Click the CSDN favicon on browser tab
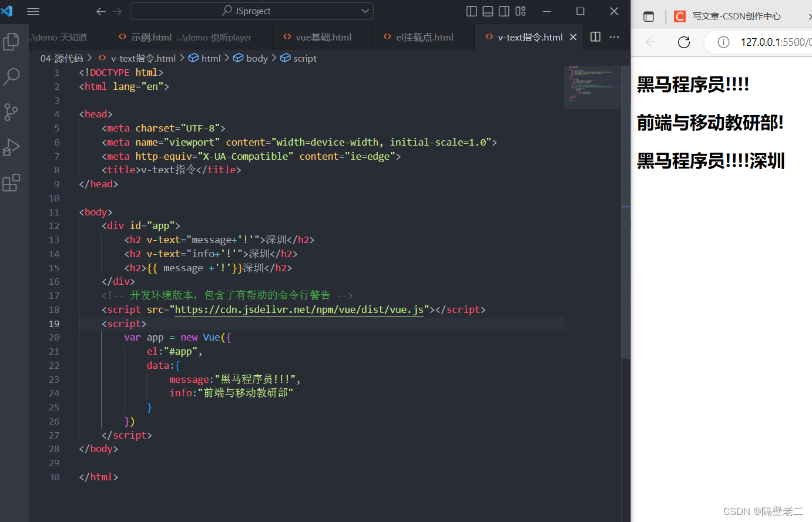 tap(680, 16)
